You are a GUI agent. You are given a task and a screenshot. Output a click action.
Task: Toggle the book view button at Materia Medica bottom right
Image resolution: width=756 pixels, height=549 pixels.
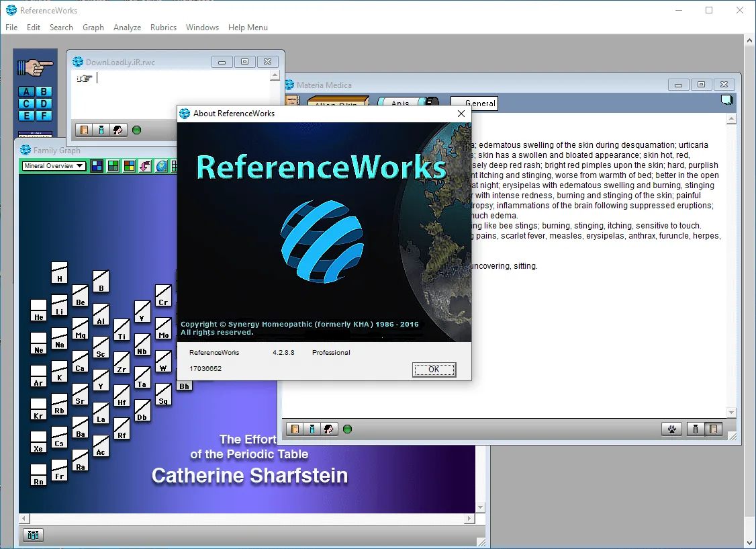click(714, 429)
